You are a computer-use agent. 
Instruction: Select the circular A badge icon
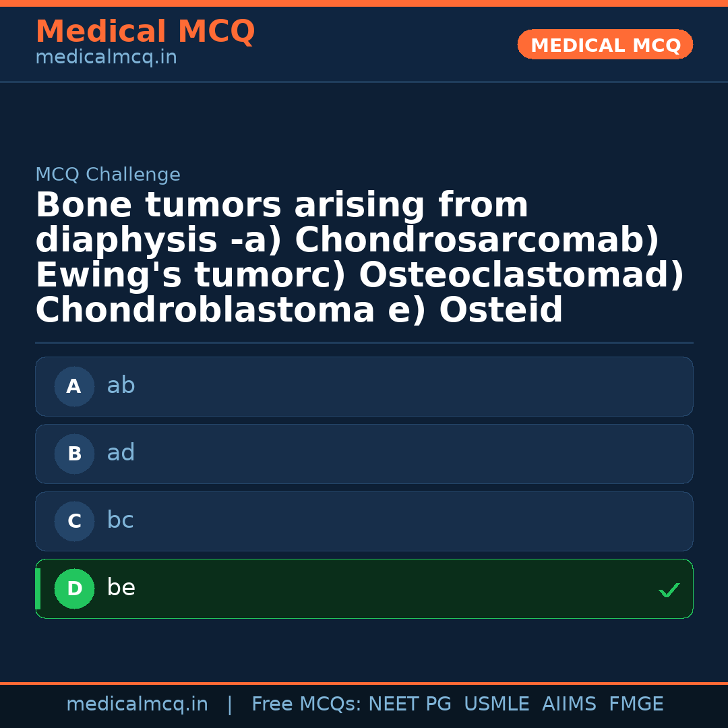tap(74, 386)
